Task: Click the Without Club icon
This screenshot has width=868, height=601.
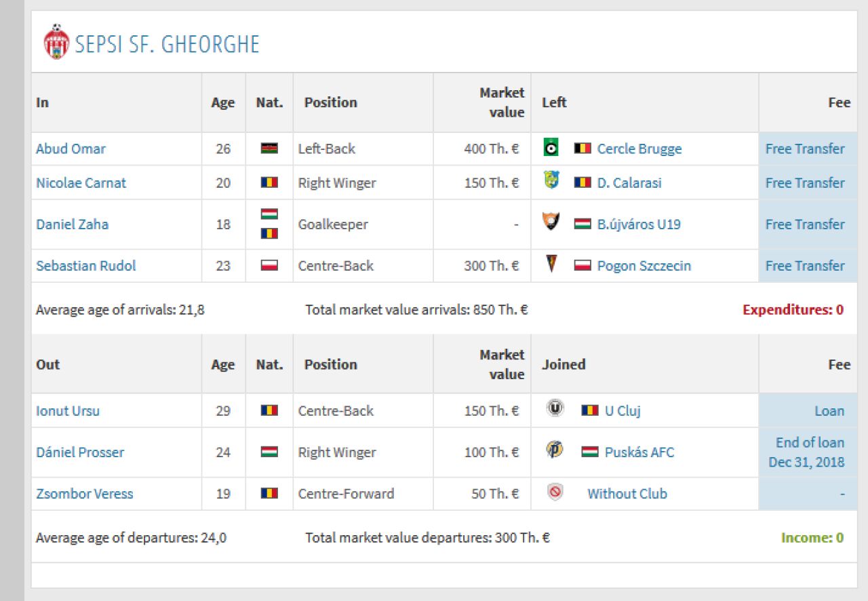Action: [x=555, y=492]
